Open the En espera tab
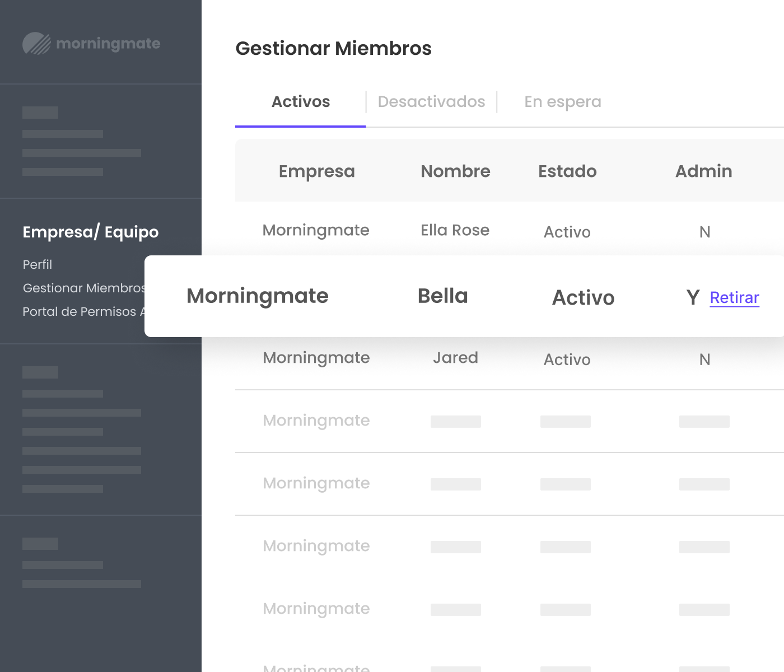Image resolution: width=784 pixels, height=672 pixels. point(563,102)
